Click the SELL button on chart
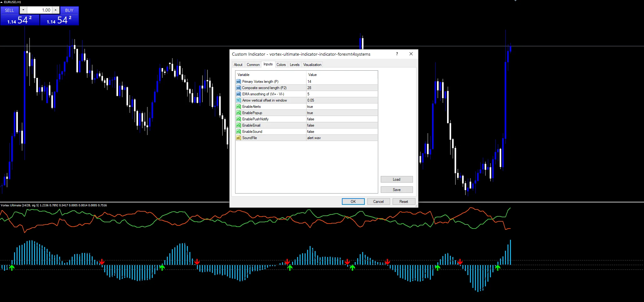 point(9,10)
